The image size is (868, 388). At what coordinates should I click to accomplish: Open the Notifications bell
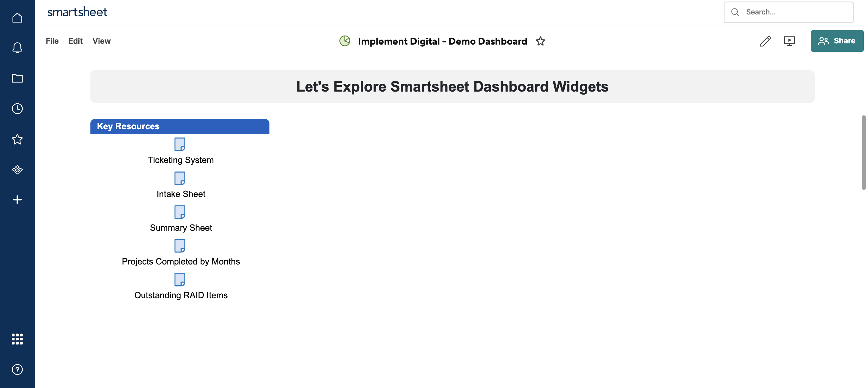click(17, 48)
